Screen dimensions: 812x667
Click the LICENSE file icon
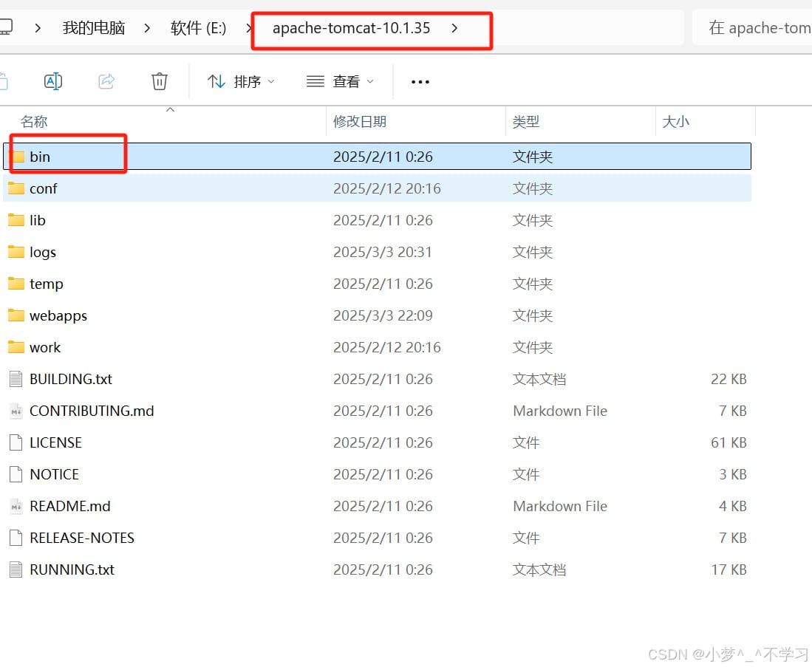click(x=16, y=442)
